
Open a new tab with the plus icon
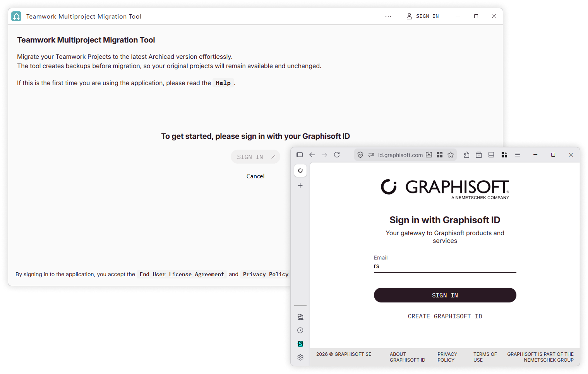pyautogui.click(x=300, y=186)
